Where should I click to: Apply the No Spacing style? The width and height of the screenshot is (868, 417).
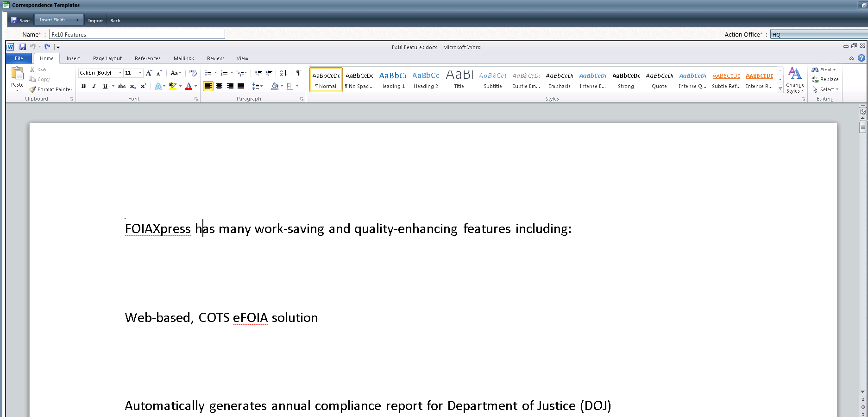point(359,80)
